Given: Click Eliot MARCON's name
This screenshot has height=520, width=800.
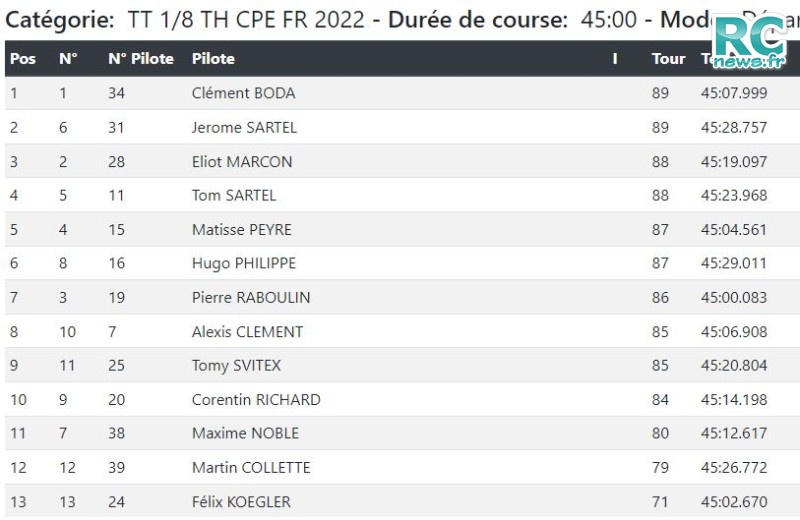Looking at the screenshot, I should [x=242, y=162].
